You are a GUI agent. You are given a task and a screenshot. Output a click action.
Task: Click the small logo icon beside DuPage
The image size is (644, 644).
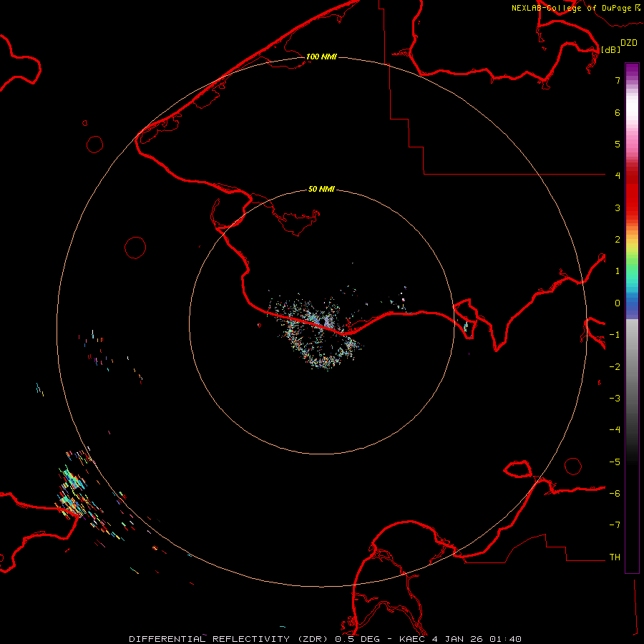pos(638,8)
